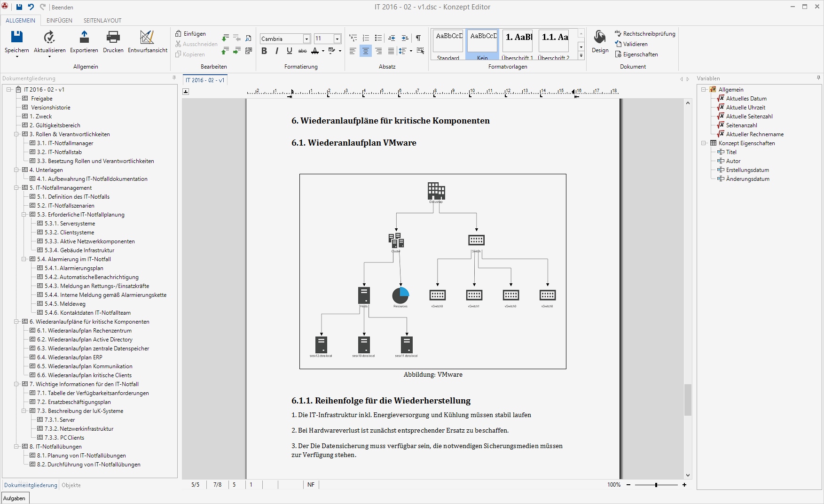Select tree item 6.2 Wiederanlaufplan Active Directory
Viewport: 824px width, 504px height.
[89, 340]
